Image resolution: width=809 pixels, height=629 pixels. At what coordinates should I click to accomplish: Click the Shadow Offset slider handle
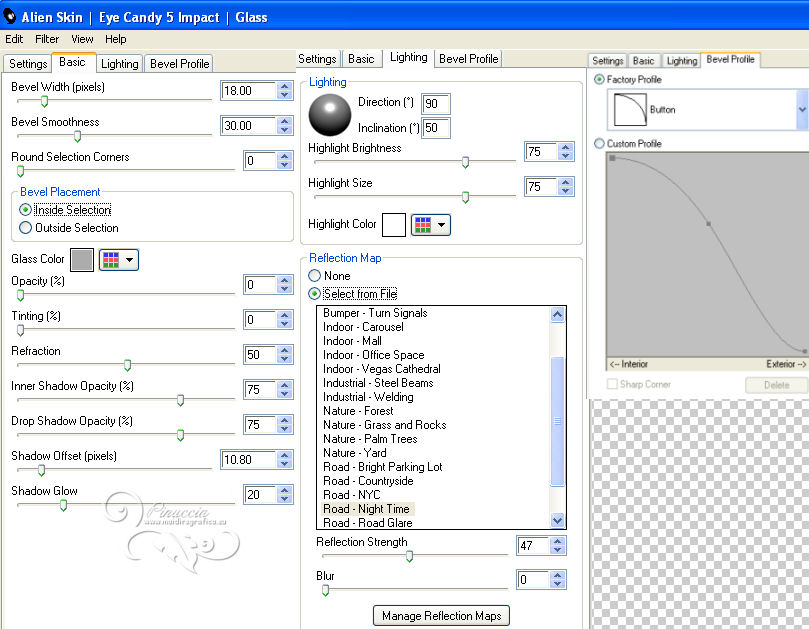click(x=41, y=471)
